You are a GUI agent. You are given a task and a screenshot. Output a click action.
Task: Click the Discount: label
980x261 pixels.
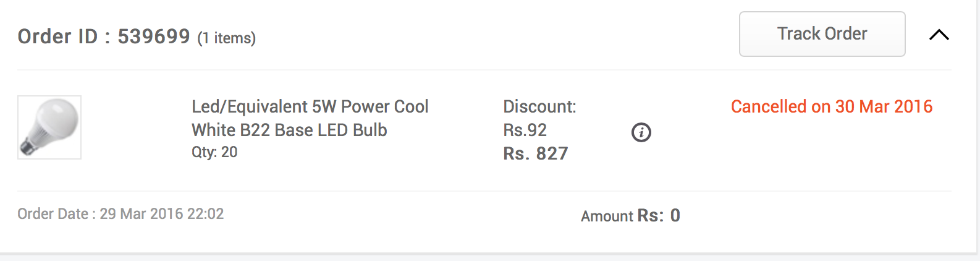539,106
